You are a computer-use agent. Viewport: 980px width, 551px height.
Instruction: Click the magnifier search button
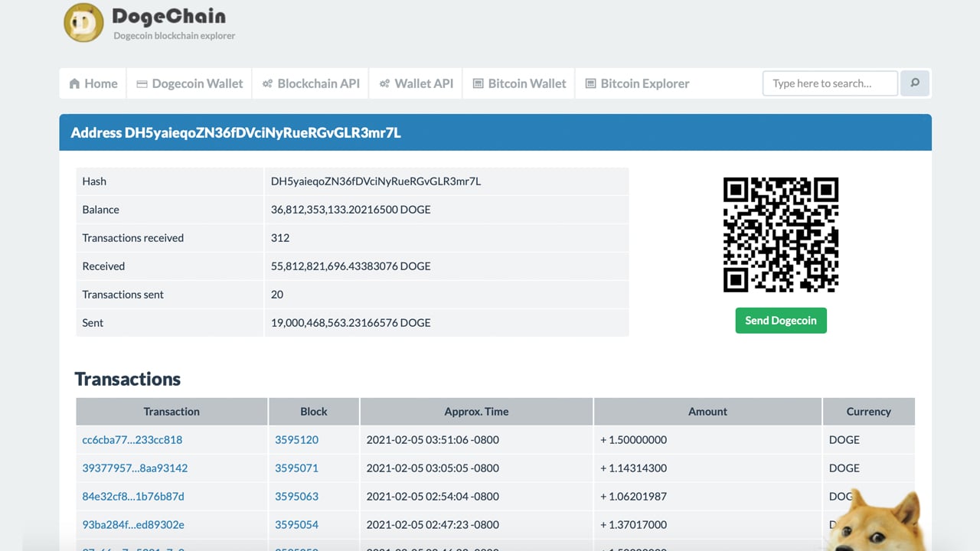coord(915,83)
